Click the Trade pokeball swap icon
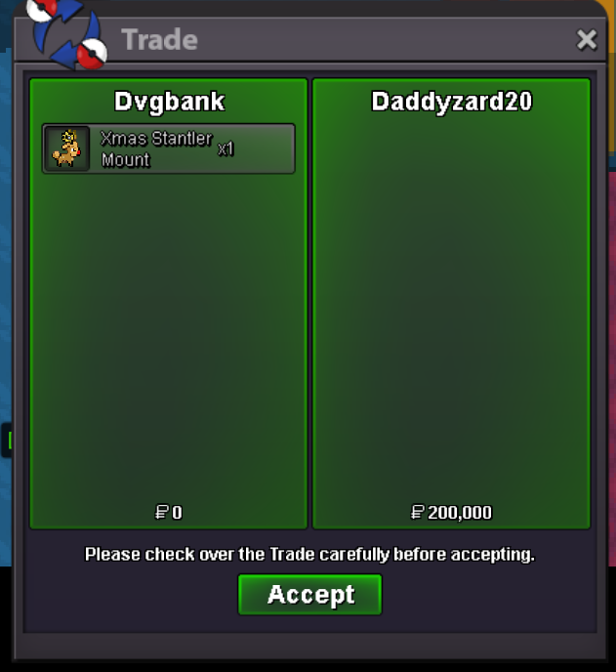 [66, 33]
